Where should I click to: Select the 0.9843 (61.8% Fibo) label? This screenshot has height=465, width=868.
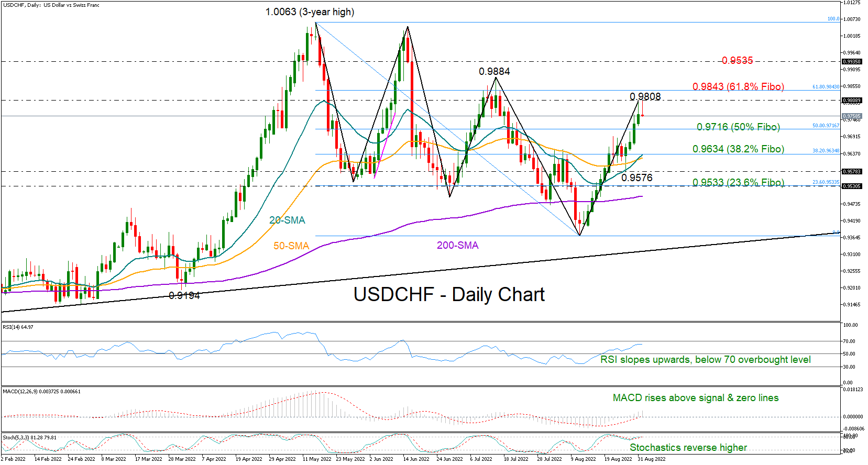point(738,86)
